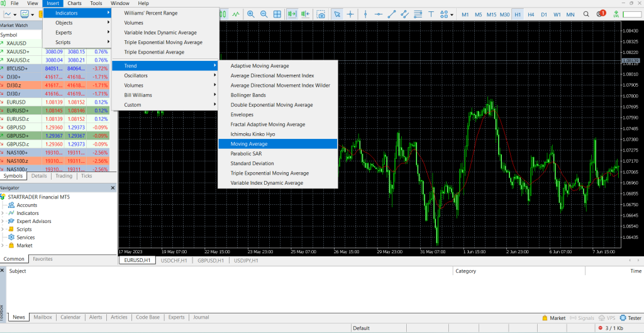Open the chart type dropdown arrow
The image size is (644, 333).
tap(15, 14)
